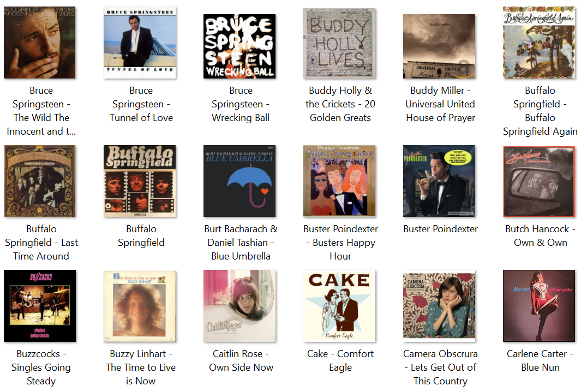587x392 pixels.
Task: Select the Buffalo Springfield Last Time Around cover
Action: click(40, 181)
